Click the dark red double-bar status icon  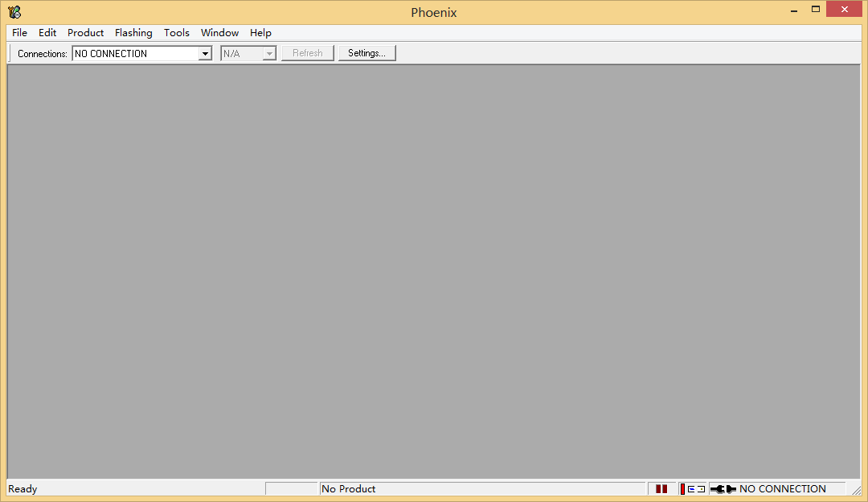[661, 488]
